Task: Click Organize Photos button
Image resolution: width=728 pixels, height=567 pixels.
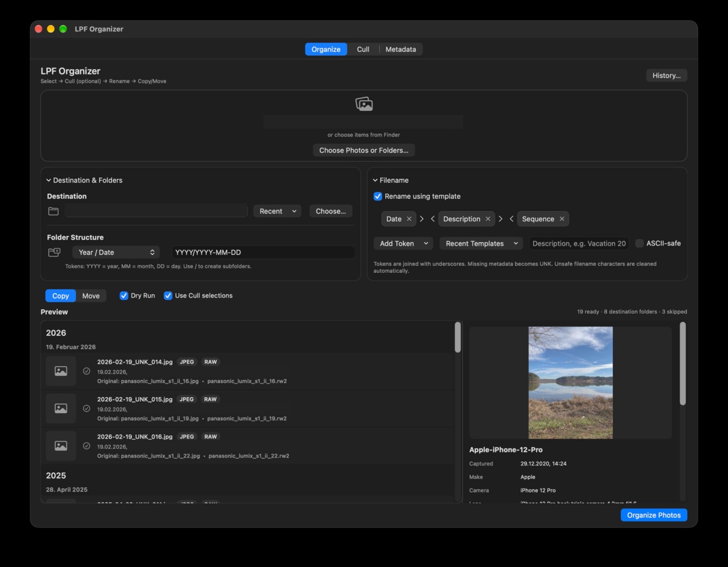Action: click(x=654, y=515)
